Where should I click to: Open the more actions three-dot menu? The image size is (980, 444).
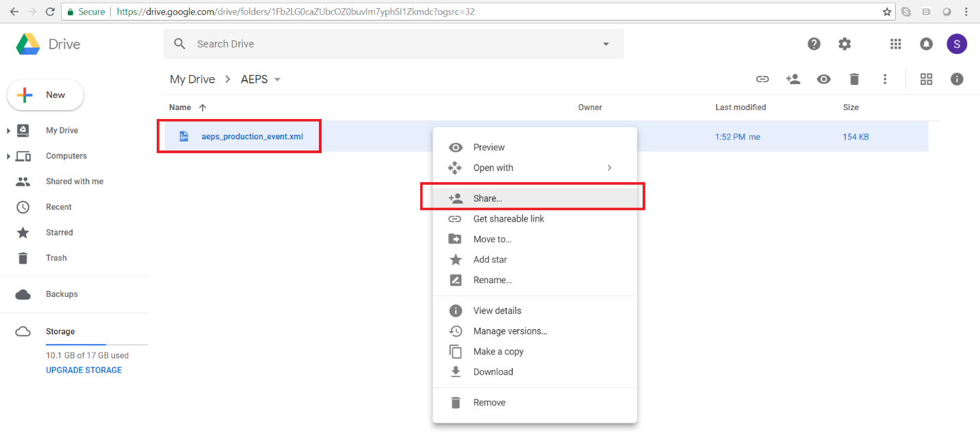click(x=885, y=79)
